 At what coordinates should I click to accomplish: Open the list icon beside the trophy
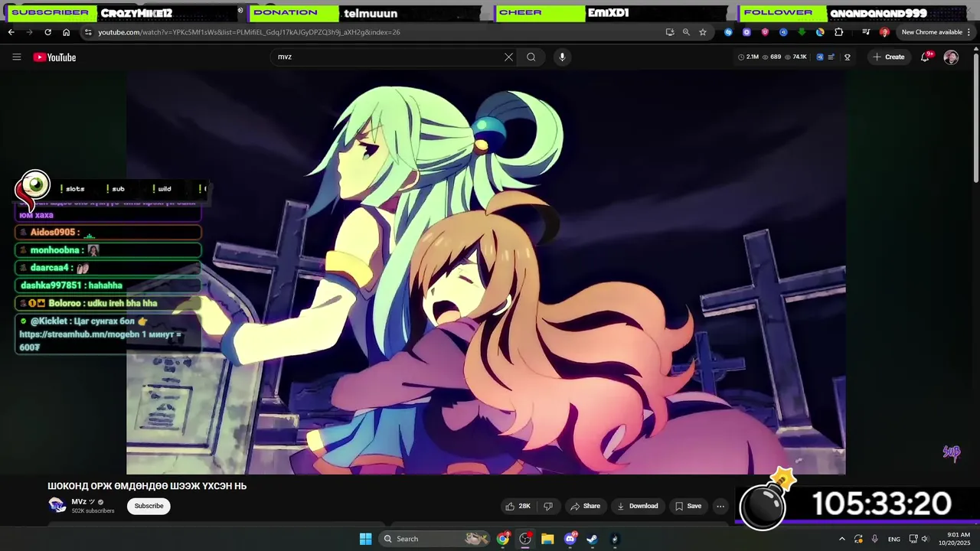tap(831, 57)
